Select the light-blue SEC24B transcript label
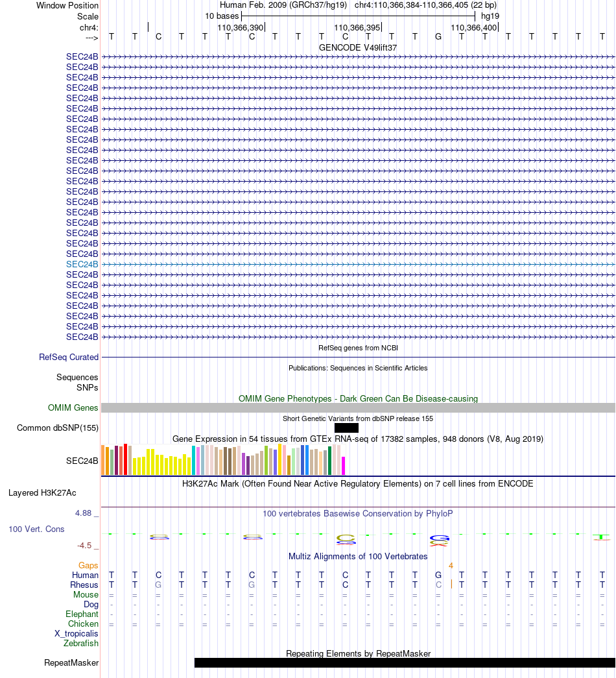Viewport: 616px width, 678px height. 82,264
